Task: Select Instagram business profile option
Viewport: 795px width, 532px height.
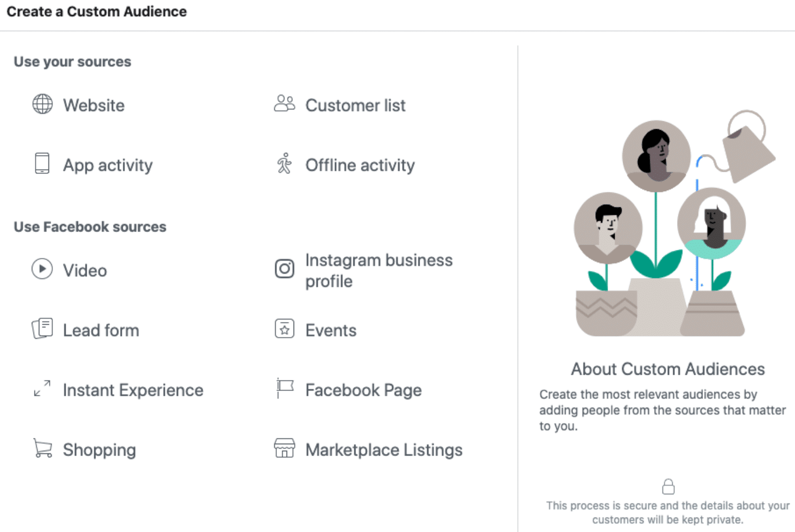Action: (379, 270)
